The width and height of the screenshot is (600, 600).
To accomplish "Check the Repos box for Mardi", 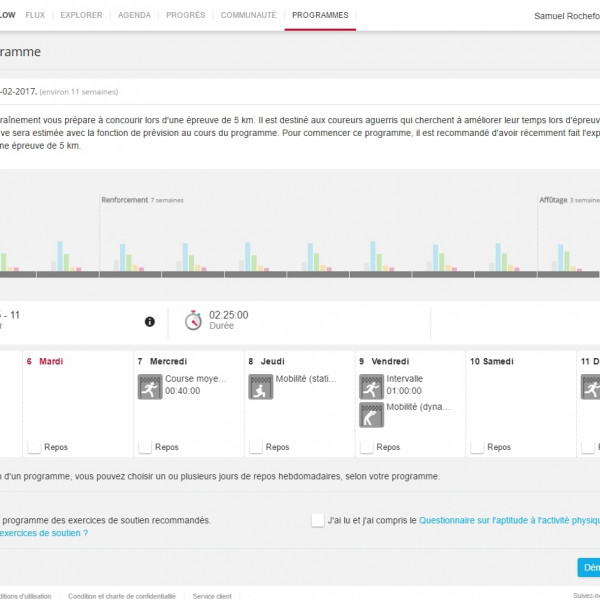I will (34, 447).
